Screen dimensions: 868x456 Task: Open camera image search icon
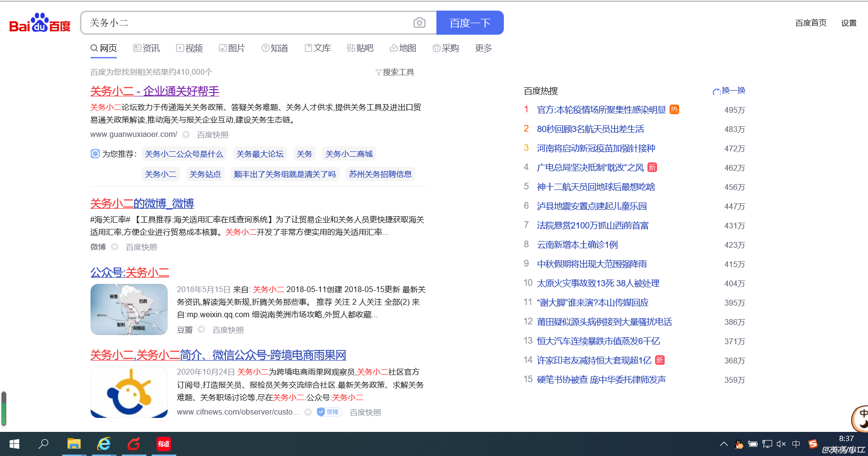tap(420, 23)
